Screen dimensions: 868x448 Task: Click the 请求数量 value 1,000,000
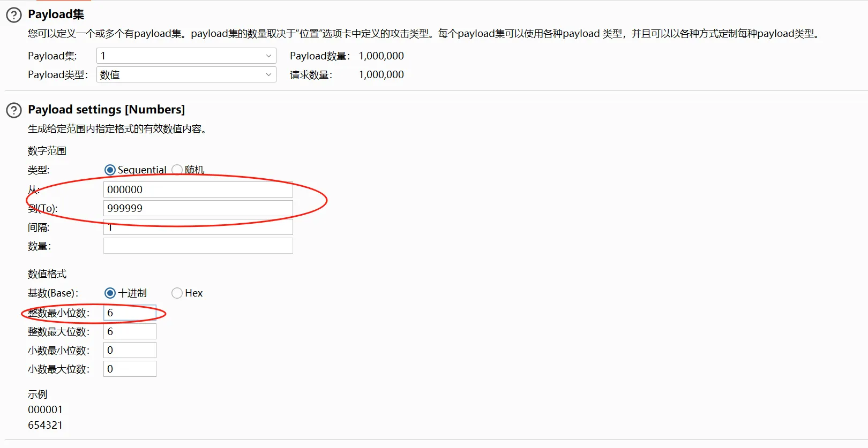click(381, 74)
